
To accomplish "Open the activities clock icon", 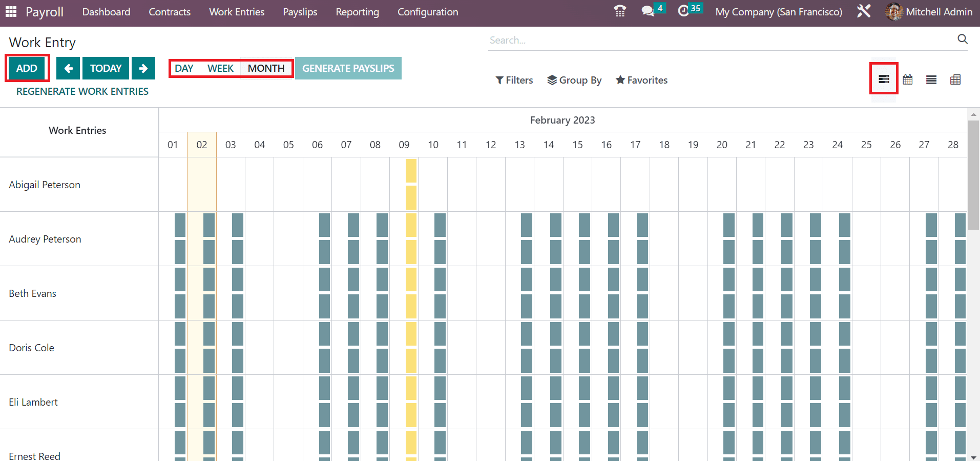I will tap(683, 11).
